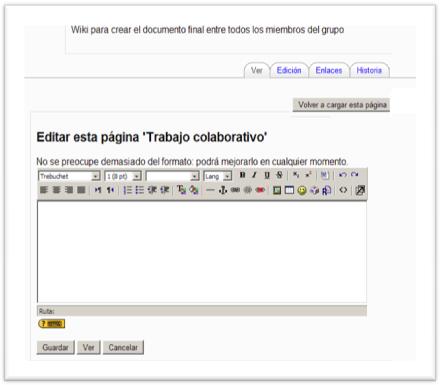Switch to the Ver tab

click(x=257, y=70)
